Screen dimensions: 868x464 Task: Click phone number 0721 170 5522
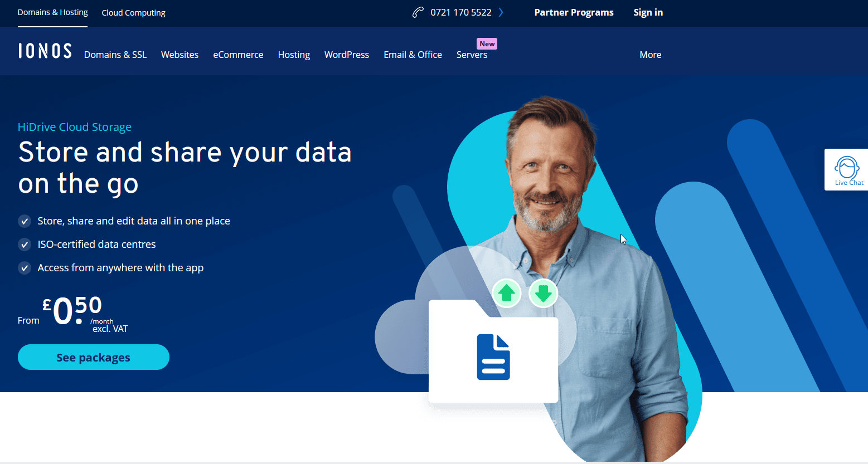point(460,12)
